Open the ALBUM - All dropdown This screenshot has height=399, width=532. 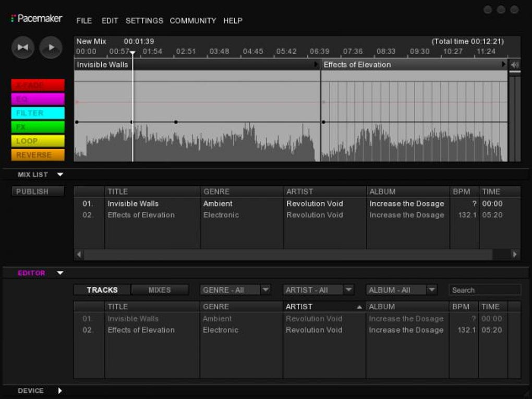pos(402,290)
